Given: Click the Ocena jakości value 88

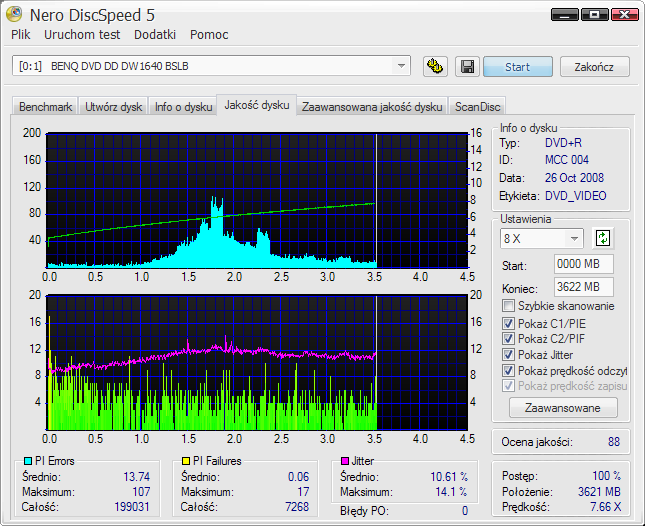Looking at the screenshot, I should pos(614,442).
